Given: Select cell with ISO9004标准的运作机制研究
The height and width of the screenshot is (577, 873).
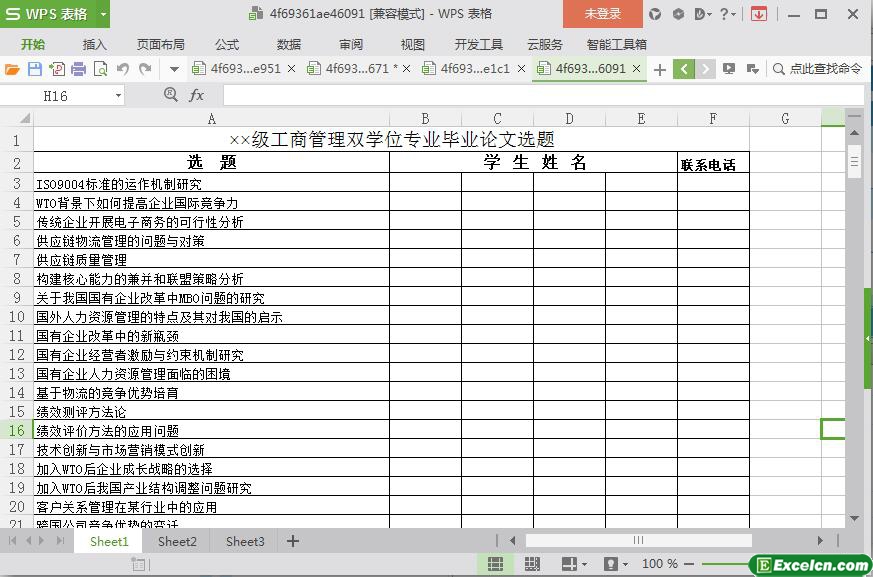Looking at the screenshot, I should (x=212, y=184).
